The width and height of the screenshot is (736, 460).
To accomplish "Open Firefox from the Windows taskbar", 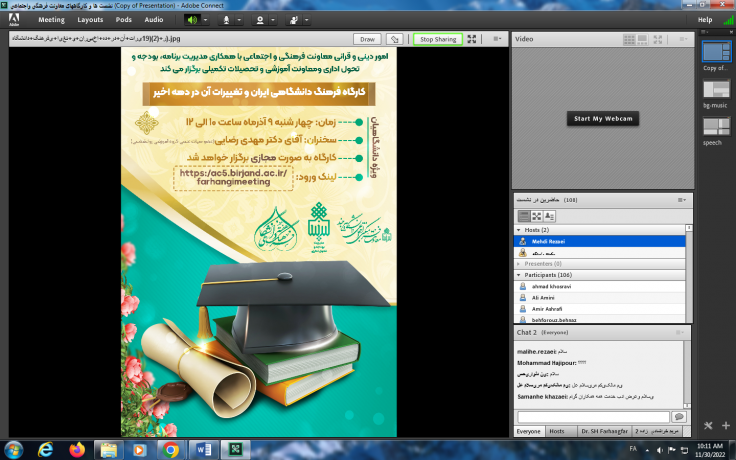I will point(77,449).
